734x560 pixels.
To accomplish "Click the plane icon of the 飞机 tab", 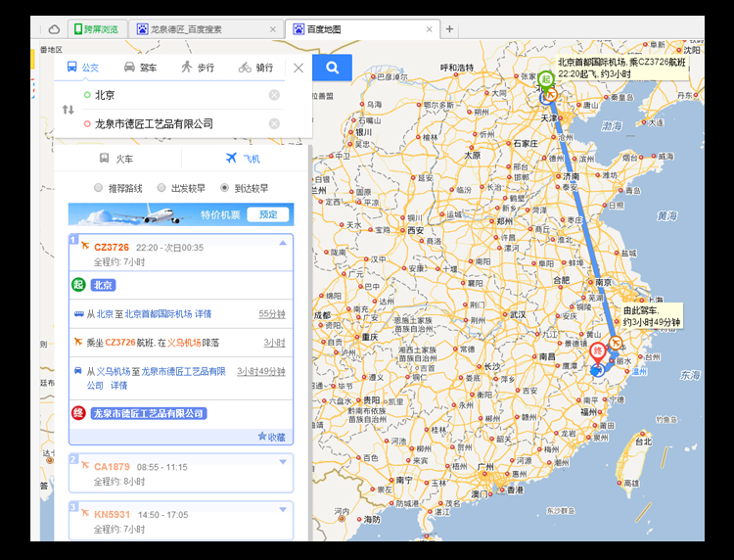I will 231,158.
